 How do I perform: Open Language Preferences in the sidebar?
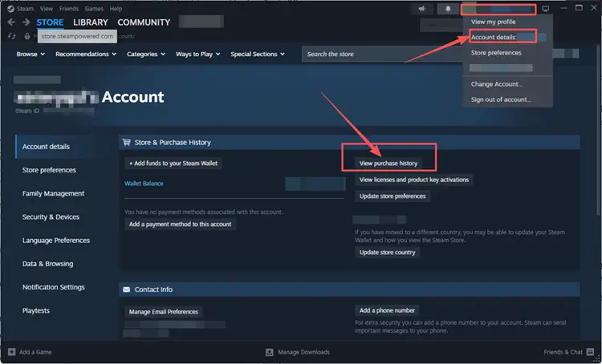click(56, 240)
